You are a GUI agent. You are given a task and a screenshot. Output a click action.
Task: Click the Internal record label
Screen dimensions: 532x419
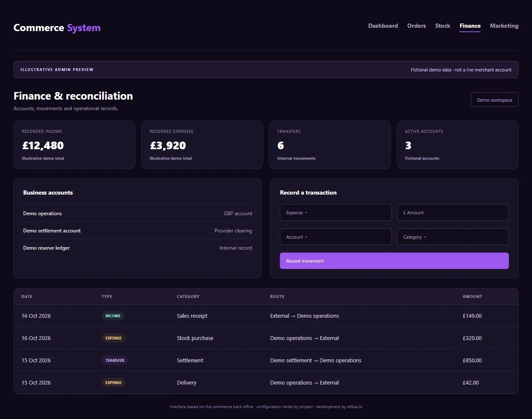pos(236,248)
